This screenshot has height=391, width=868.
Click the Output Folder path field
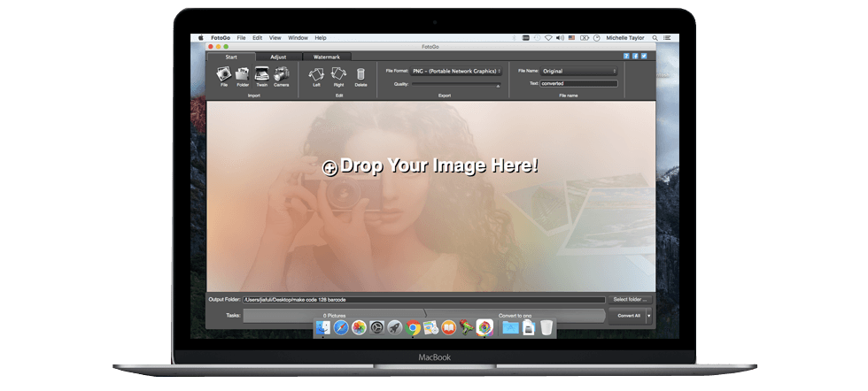pos(423,300)
